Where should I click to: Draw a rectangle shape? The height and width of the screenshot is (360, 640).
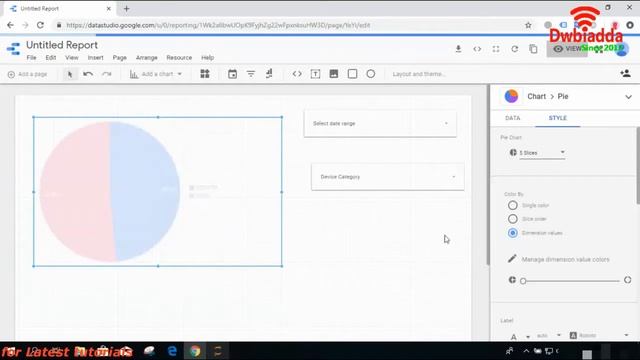click(x=352, y=74)
